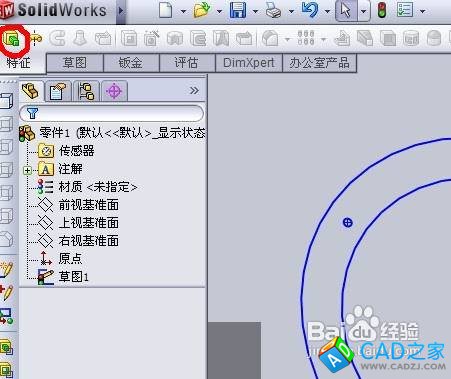This screenshot has width=451, height=379.
Task: Click the Print icon
Action: coord(274,11)
